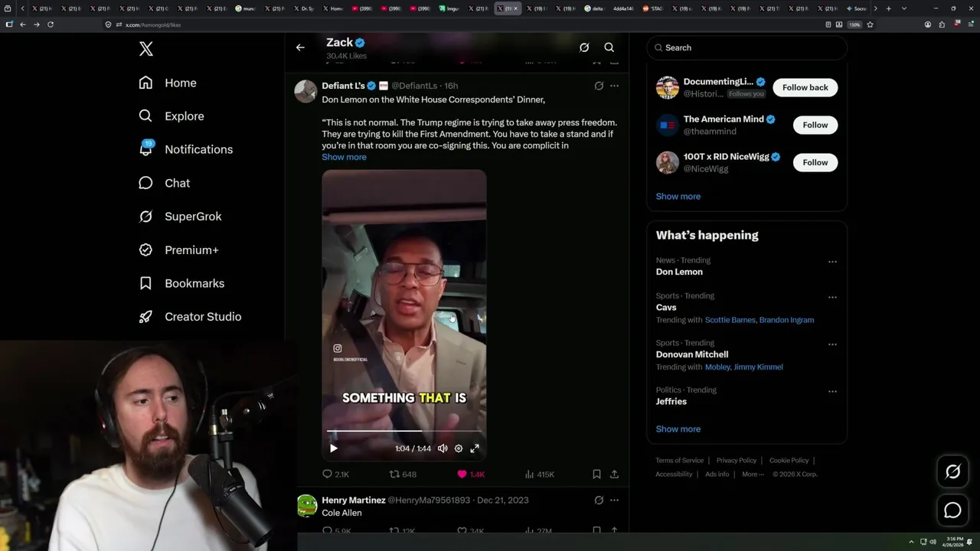View analytics of Defiant L's post

539,474
